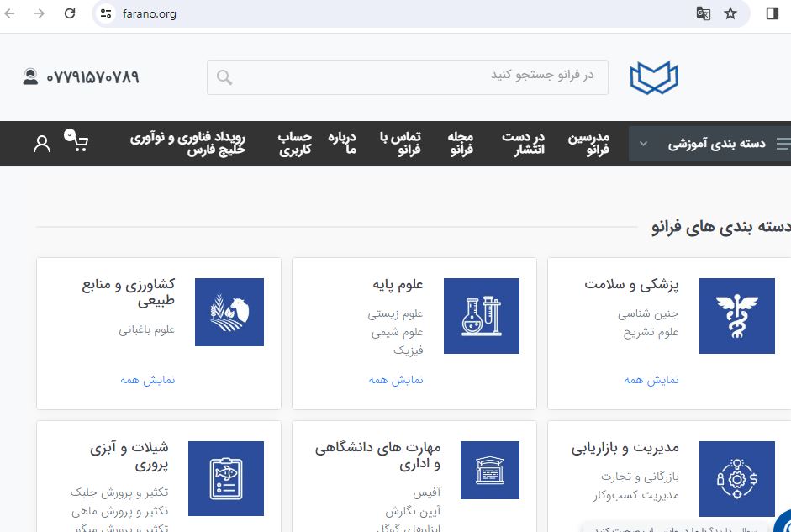
Task: Click the fish clipboard icon for 'شیلات و آبزی پروری'
Action: 226,478
